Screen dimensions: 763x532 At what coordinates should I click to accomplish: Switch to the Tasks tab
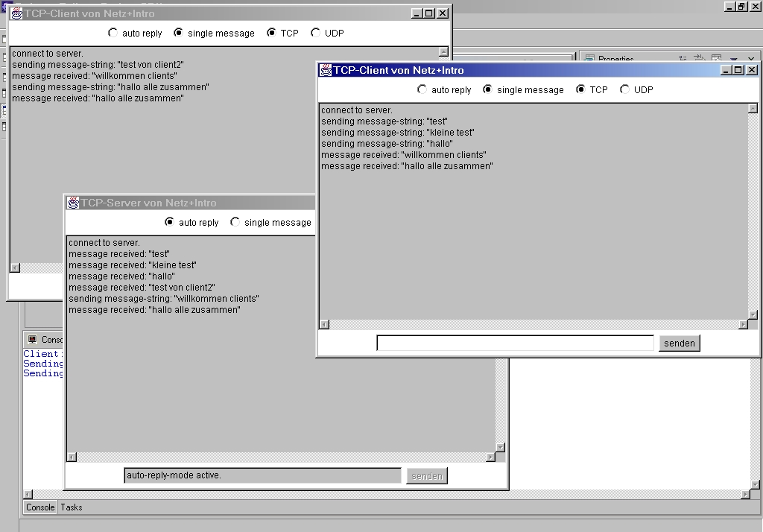[x=72, y=507]
